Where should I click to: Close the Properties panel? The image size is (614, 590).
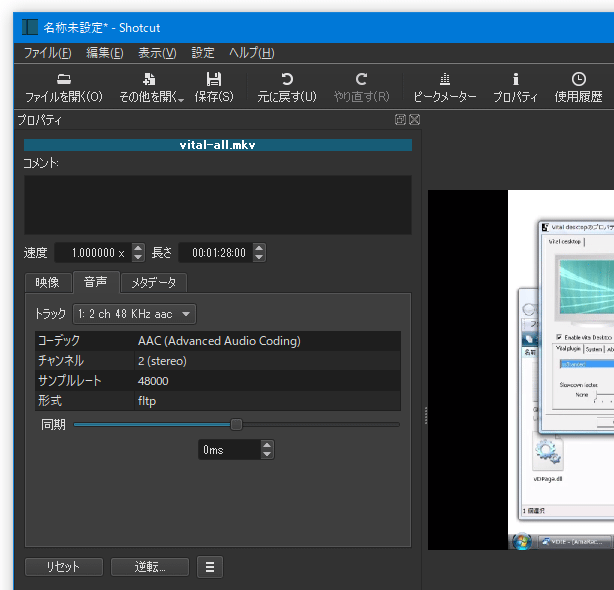tap(414, 119)
